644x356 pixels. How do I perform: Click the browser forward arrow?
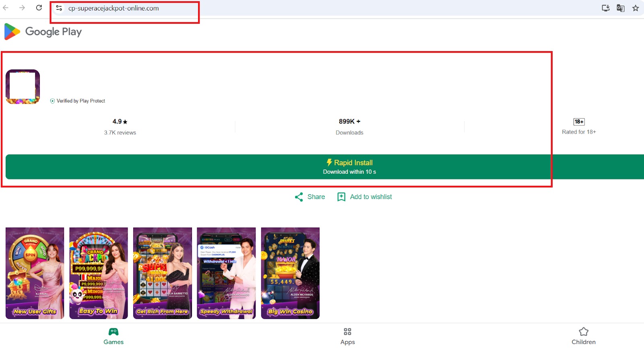click(x=22, y=8)
